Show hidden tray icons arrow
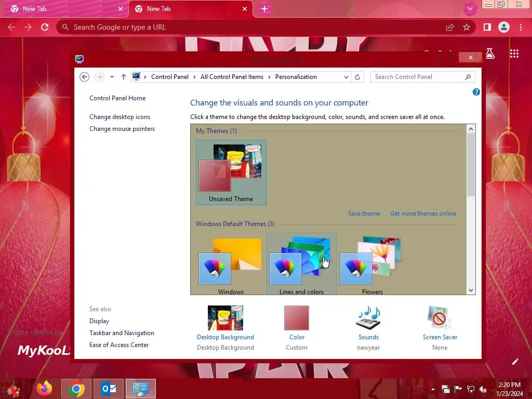Viewport: 532px width, 399px height. coord(433,389)
